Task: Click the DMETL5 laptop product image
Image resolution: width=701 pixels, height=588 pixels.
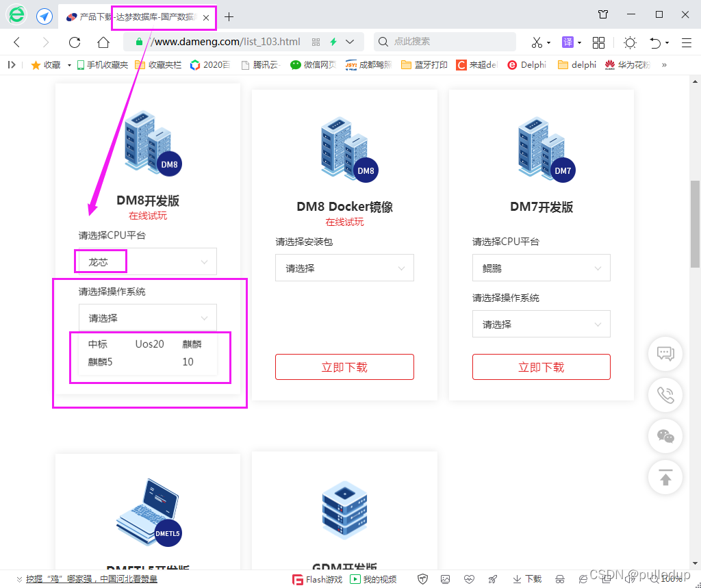Action: (x=149, y=513)
